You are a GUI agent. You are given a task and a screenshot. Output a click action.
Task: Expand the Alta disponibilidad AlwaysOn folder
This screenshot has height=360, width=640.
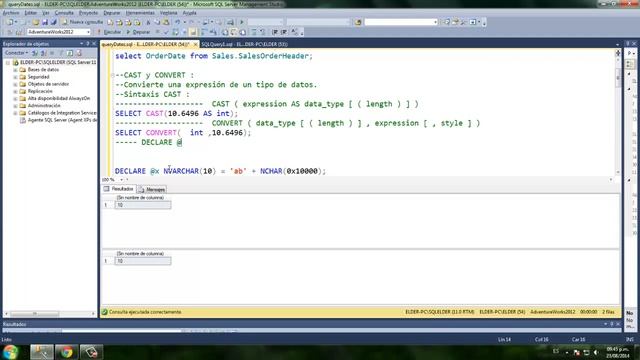pos(15,98)
